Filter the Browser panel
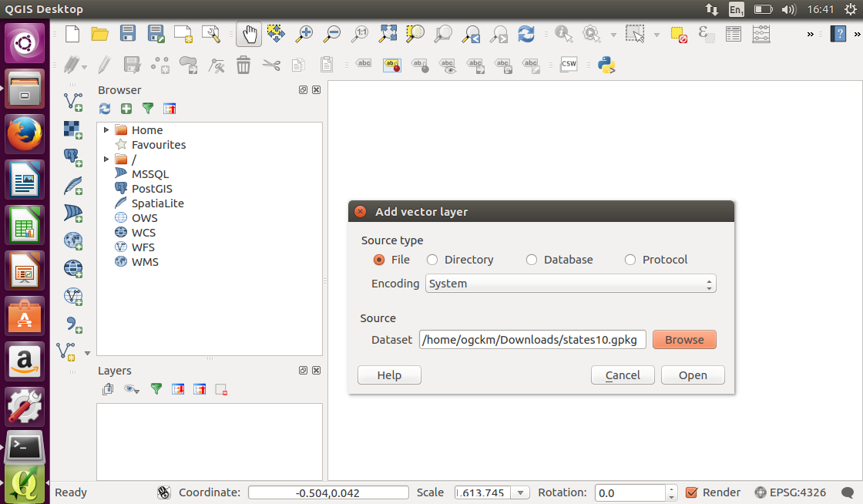 click(148, 109)
